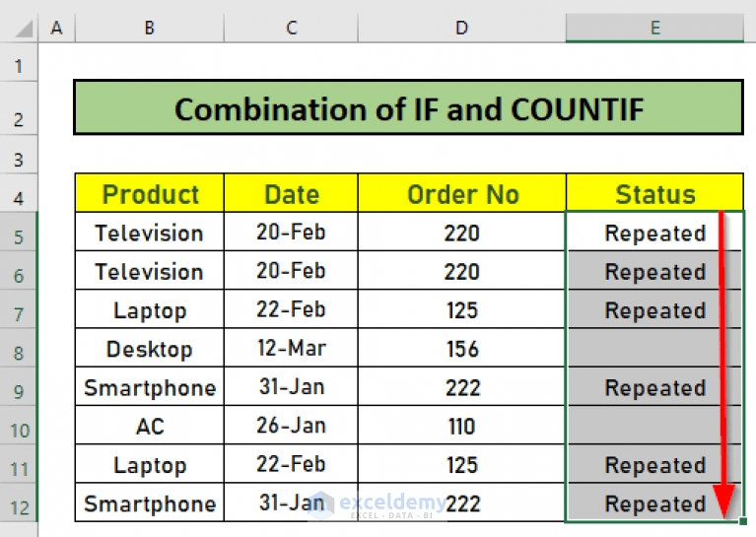Select 'Repeated' status in row 6
The height and width of the screenshot is (537, 756).
click(654, 270)
